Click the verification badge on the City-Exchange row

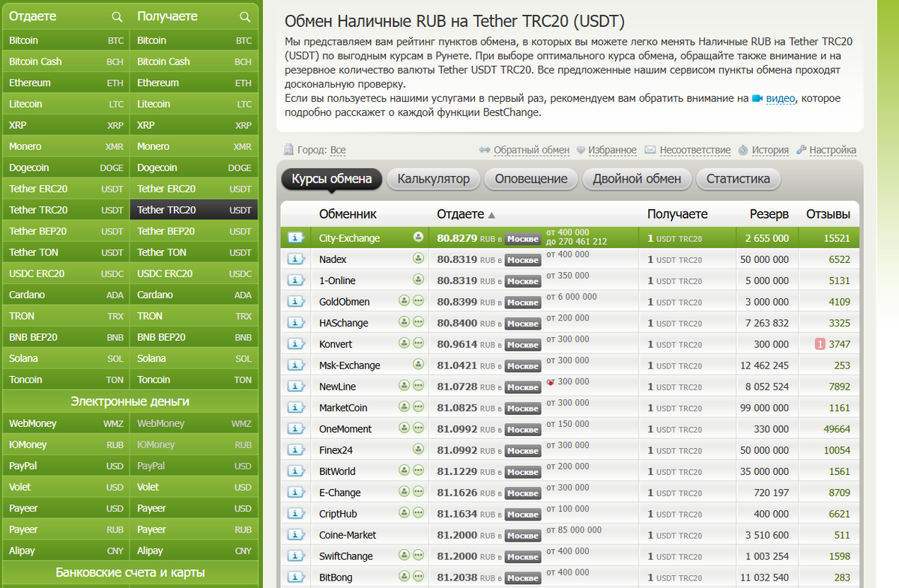[418, 237]
